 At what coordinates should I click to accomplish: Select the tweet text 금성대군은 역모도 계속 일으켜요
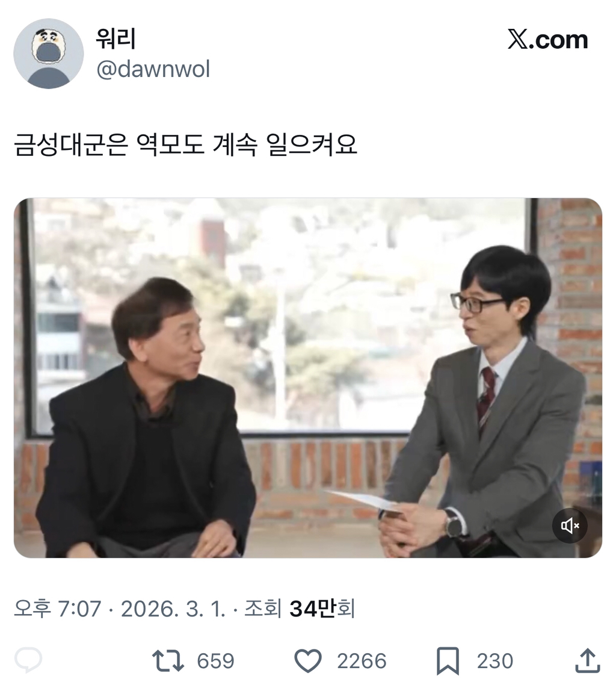[185, 144]
